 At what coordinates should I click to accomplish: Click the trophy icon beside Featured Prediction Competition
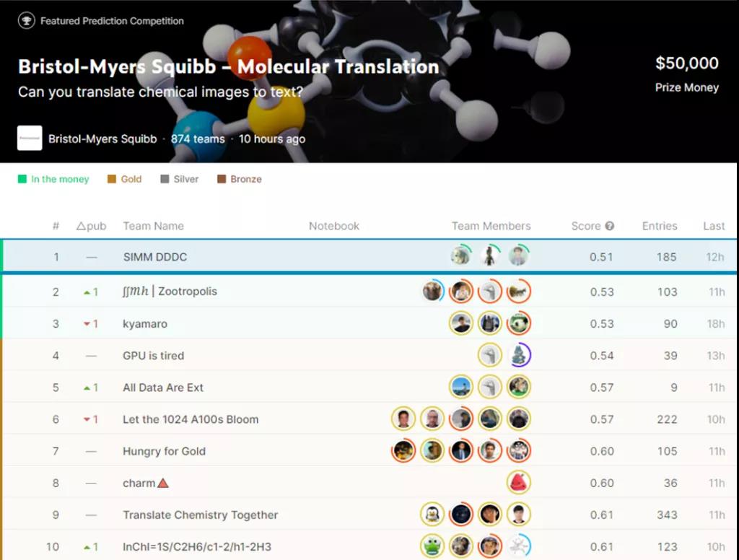tap(27, 21)
